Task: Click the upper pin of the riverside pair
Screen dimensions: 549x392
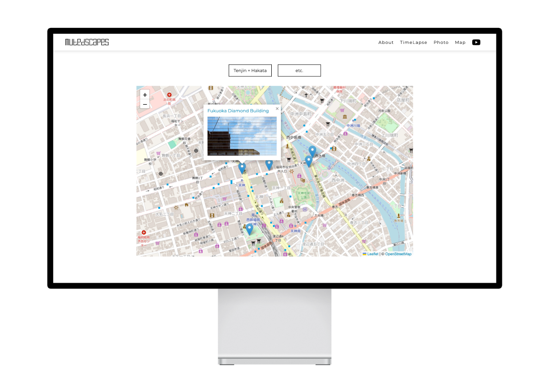Action: click(x=312, y=150)
